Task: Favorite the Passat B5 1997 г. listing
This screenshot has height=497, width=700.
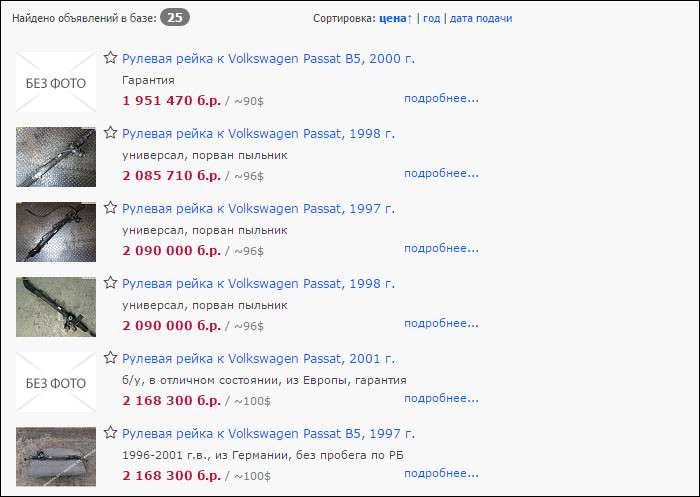Action: 110,433
